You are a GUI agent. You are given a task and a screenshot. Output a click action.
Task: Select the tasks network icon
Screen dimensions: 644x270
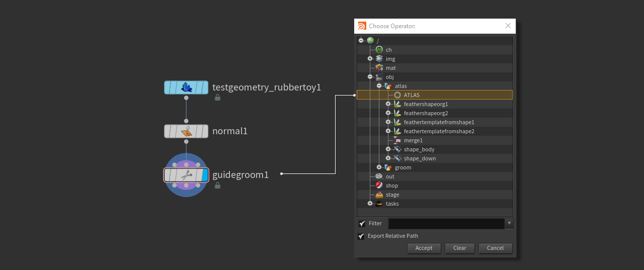(x=379, y=204)
